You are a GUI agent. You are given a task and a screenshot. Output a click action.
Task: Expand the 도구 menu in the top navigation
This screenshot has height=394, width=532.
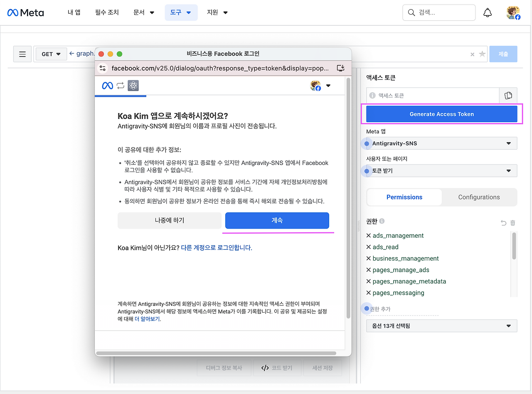(181, 12)
